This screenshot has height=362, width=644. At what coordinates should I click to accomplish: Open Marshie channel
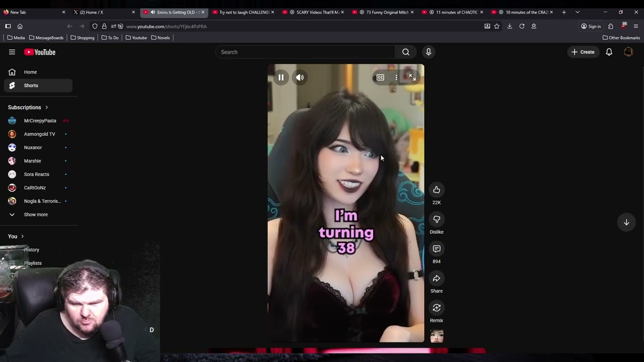[38, 161]
